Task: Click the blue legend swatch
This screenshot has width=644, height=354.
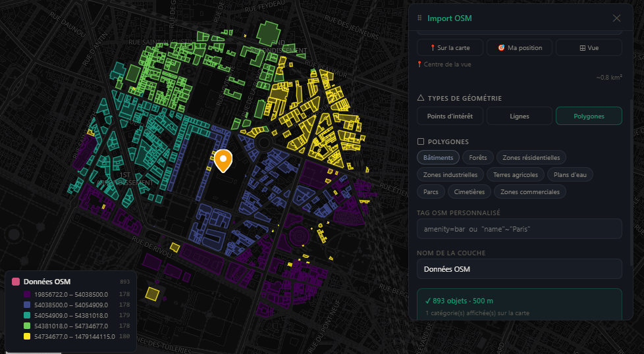Action: point(27,305)
